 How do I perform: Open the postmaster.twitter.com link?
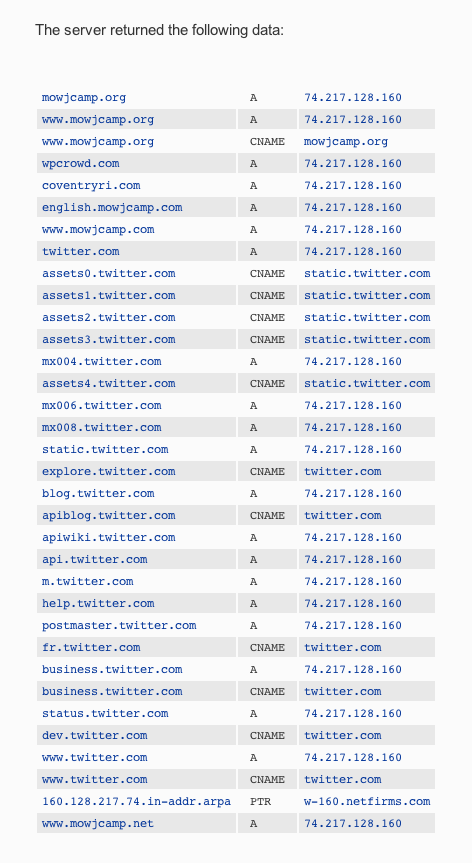pyautogui.click(x=119, y=626)
